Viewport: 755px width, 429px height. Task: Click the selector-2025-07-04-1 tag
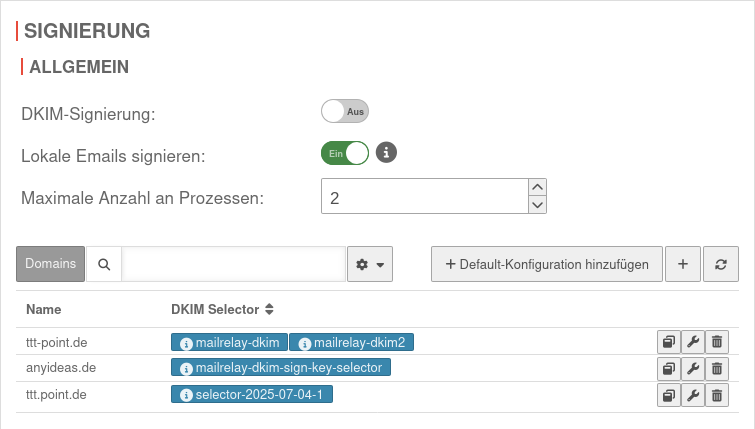[x=252, y=395]
